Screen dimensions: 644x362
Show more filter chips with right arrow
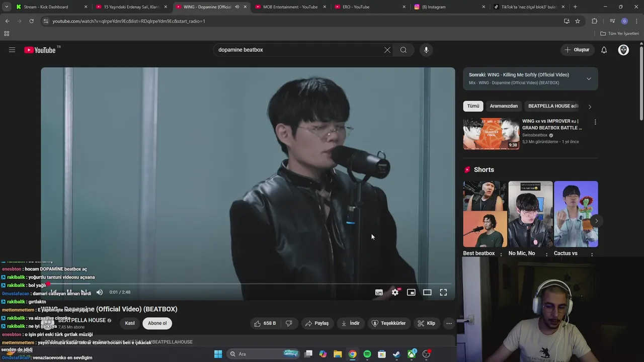click(590, 106)
